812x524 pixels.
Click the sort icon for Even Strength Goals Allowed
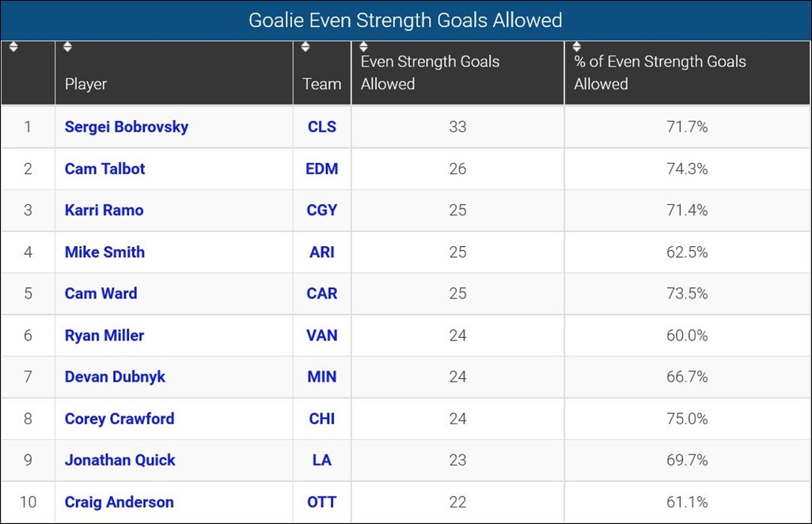pos(362,46)
